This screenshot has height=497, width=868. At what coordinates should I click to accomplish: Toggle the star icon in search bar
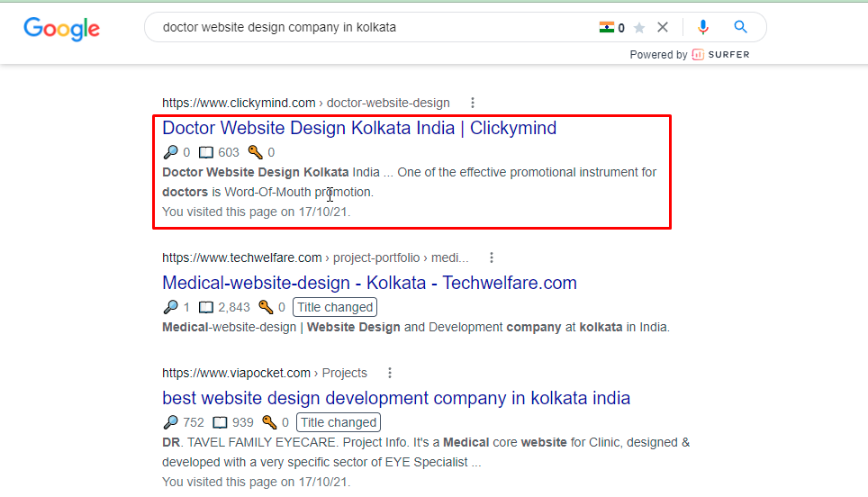pyautogui.click(x=639, y=28)
